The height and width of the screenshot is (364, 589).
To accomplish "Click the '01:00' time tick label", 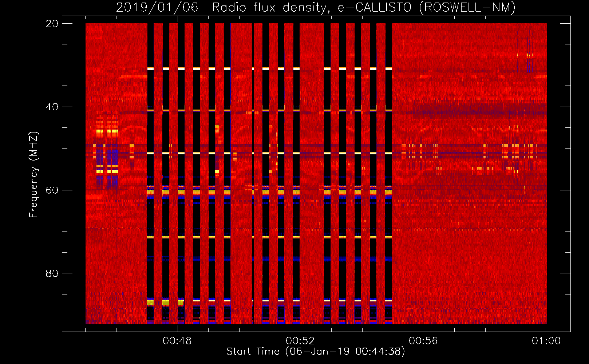I will 546,341.
